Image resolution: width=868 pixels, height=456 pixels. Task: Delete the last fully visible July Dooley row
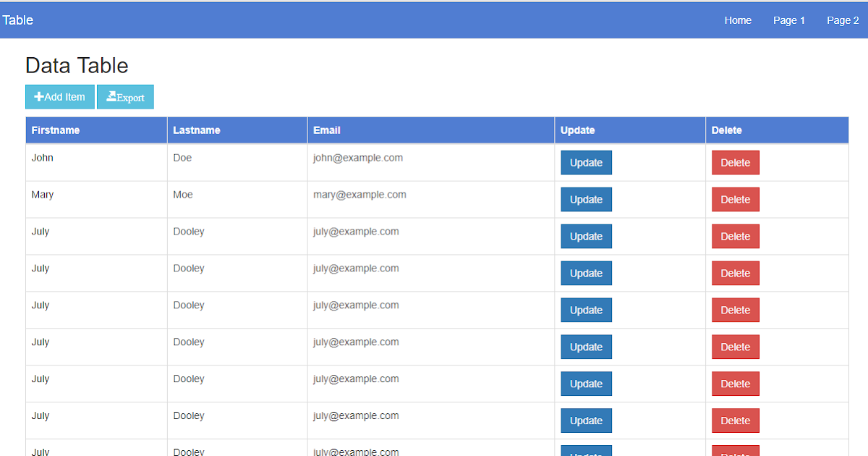tap(736, 421)
